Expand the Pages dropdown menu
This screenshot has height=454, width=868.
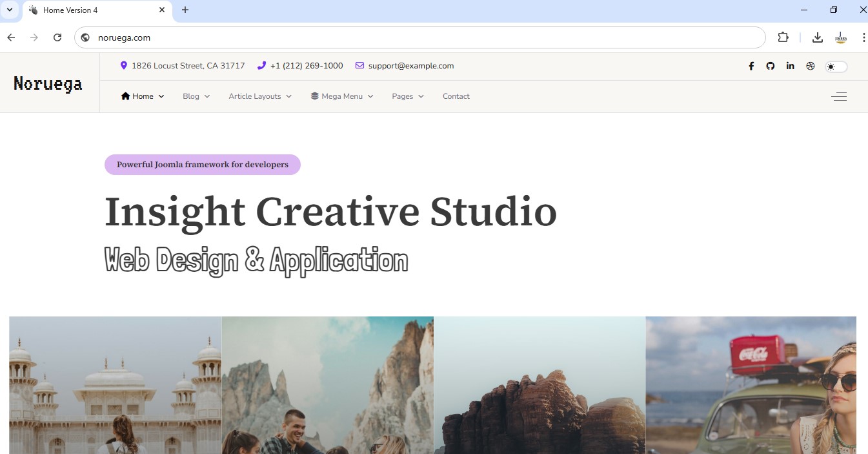[402, 96]
